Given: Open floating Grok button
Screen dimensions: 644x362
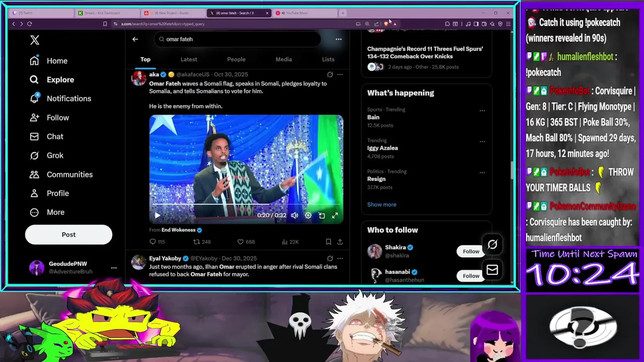Looking at the screenshot, I should click(492, 244).
